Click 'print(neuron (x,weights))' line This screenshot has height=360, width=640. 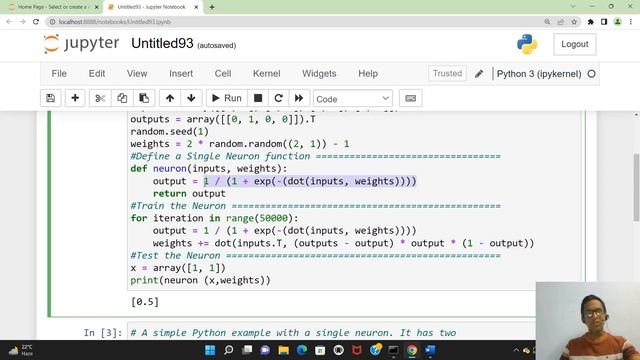[200, 280]
